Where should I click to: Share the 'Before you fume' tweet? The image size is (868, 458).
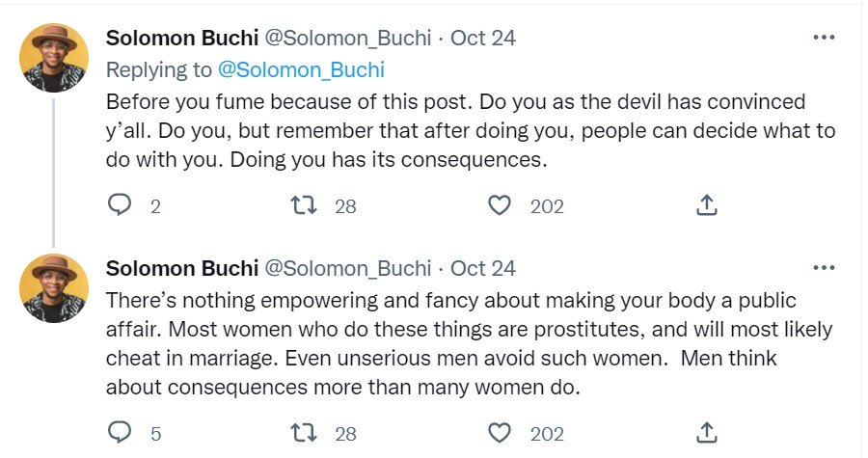(x=706, y=205)
